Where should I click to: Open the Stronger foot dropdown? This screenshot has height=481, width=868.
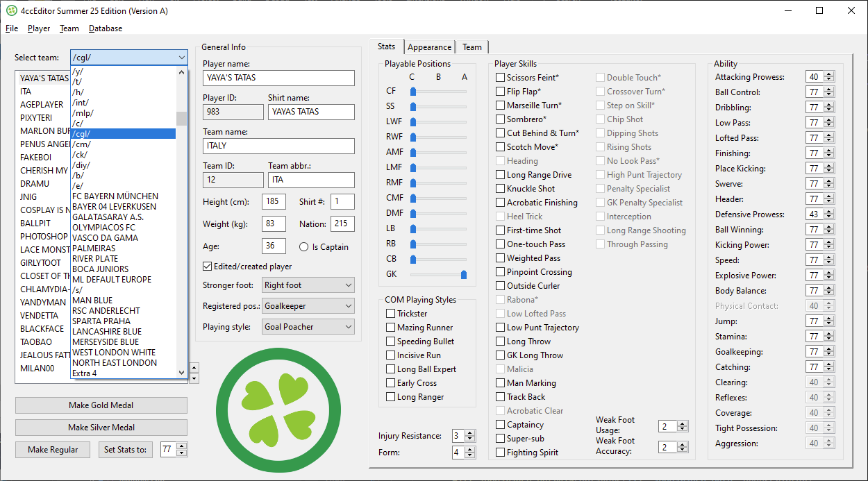(x=308, y=285)
